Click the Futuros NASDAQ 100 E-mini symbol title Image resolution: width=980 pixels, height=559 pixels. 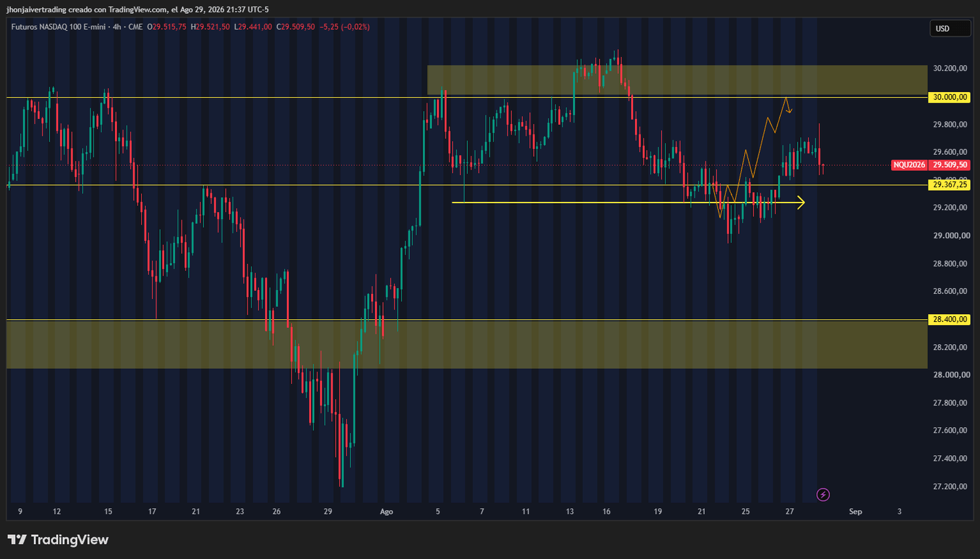coord(58,27)
